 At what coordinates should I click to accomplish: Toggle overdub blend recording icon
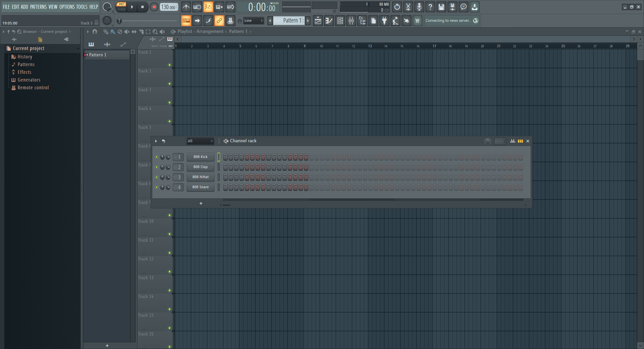pos(219,7)
